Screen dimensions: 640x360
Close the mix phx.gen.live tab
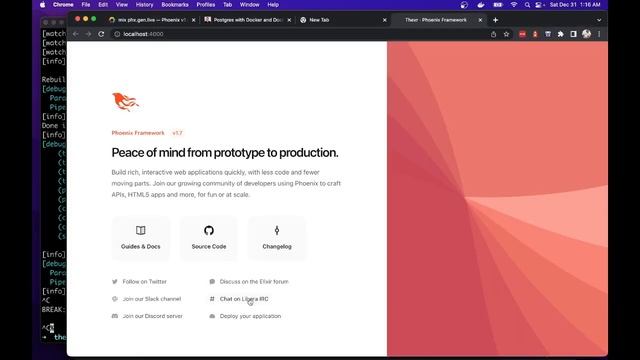[x=193, y=20]
